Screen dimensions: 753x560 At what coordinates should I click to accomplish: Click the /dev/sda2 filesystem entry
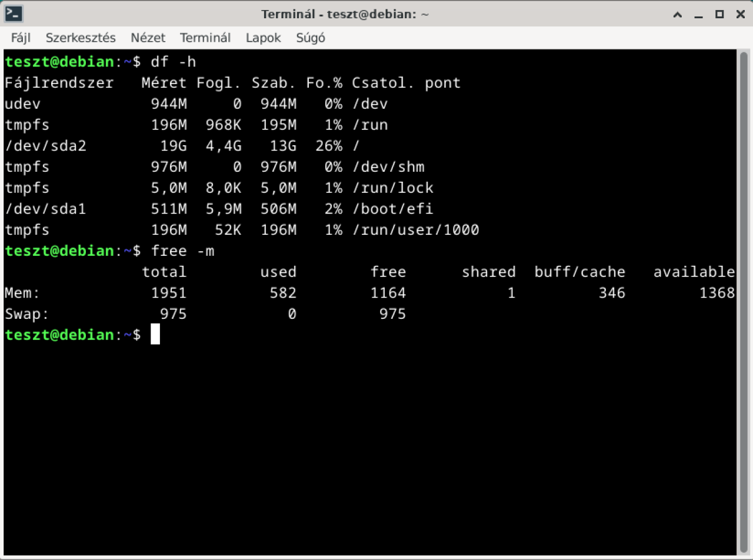pos(45,146)
